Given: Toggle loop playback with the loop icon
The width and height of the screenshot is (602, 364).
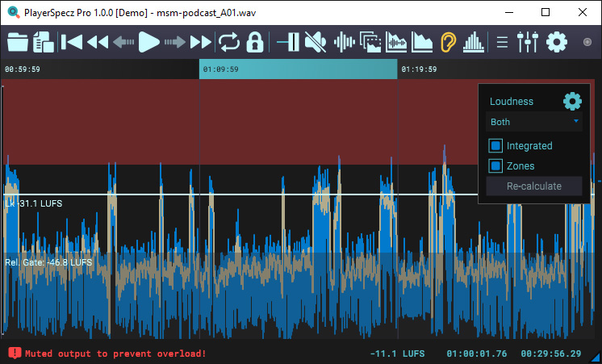Looking at the screenshot, I should 229,41.
